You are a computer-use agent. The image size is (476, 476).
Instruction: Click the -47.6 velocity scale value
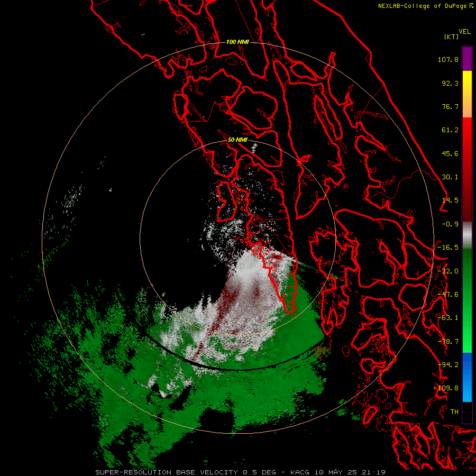click(448, 295)
